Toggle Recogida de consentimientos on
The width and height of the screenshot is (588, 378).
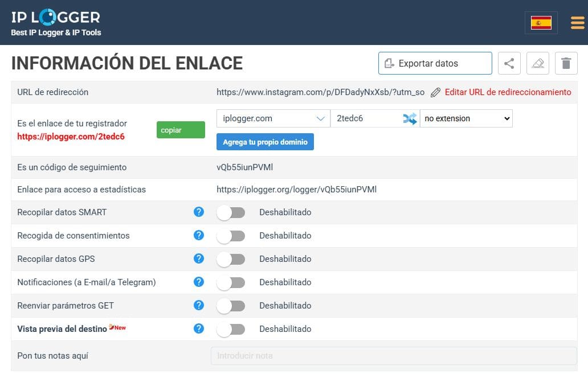231,236
